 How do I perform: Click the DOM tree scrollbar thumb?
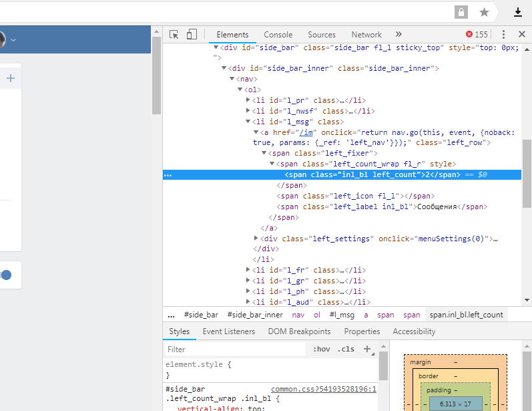click(527, 173)
